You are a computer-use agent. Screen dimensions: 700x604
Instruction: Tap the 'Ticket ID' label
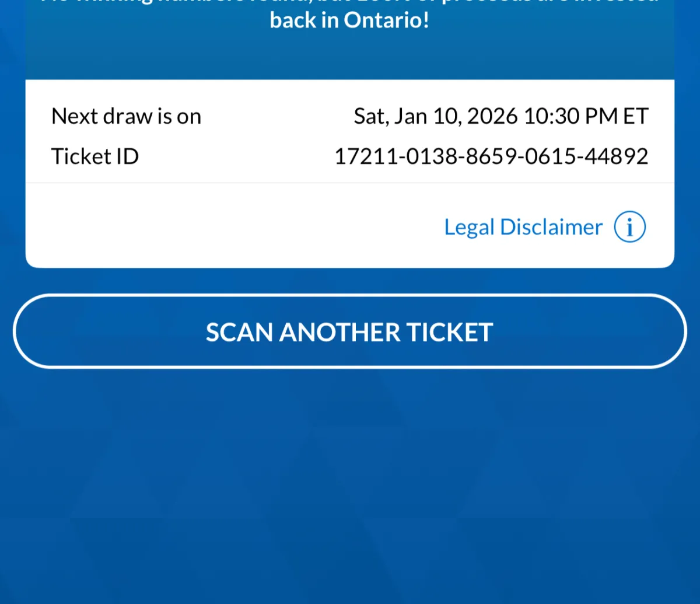(x=95, y=156)
